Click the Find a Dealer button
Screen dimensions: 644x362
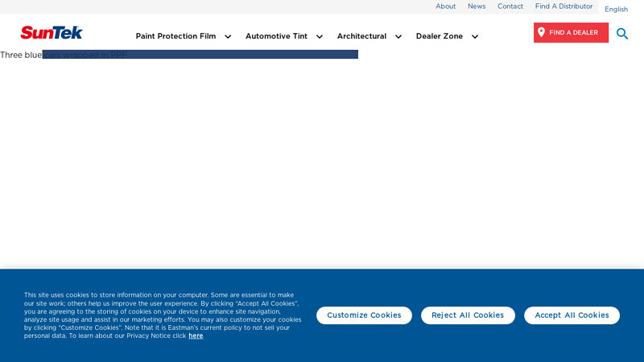coord(571,33)
